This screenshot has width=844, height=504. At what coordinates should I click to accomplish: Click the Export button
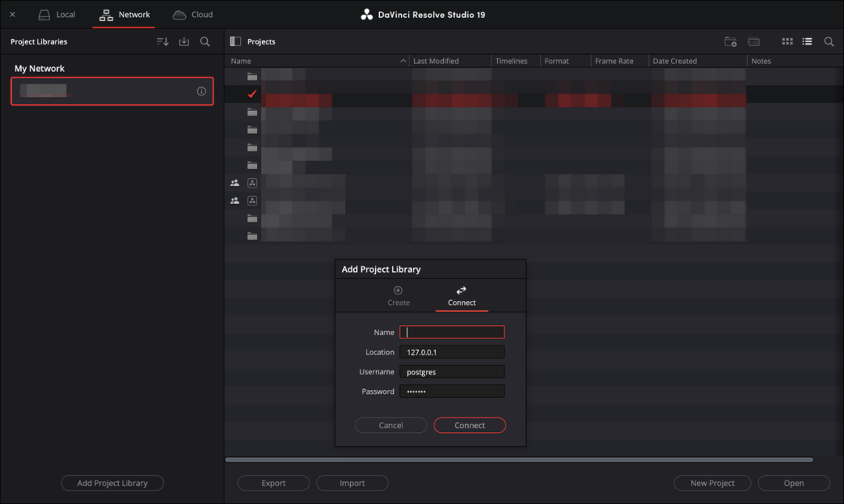pyautogui.click(x=274, y=483)
